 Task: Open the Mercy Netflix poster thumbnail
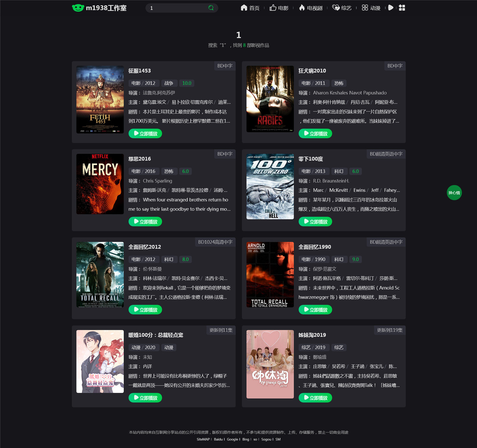coord(100,184)
